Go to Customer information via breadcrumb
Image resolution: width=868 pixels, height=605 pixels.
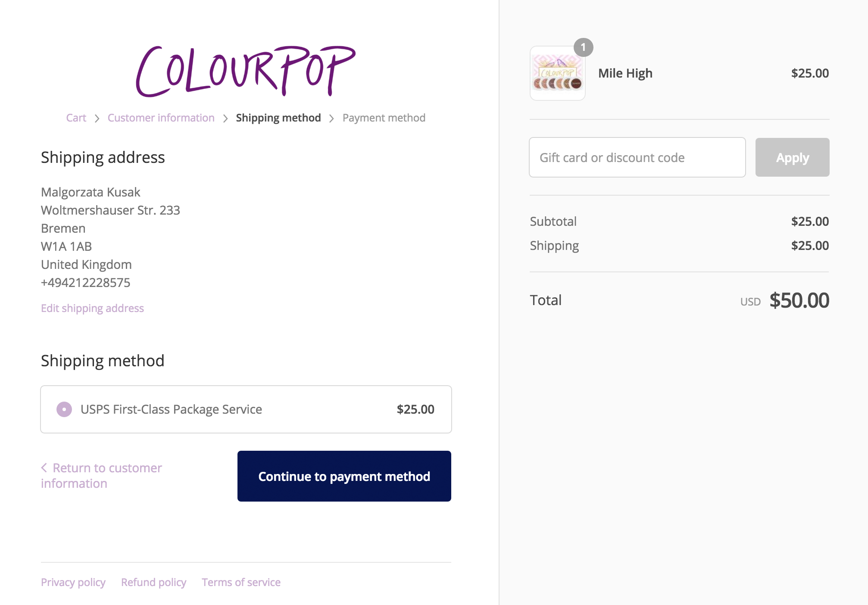pos(161,118)
